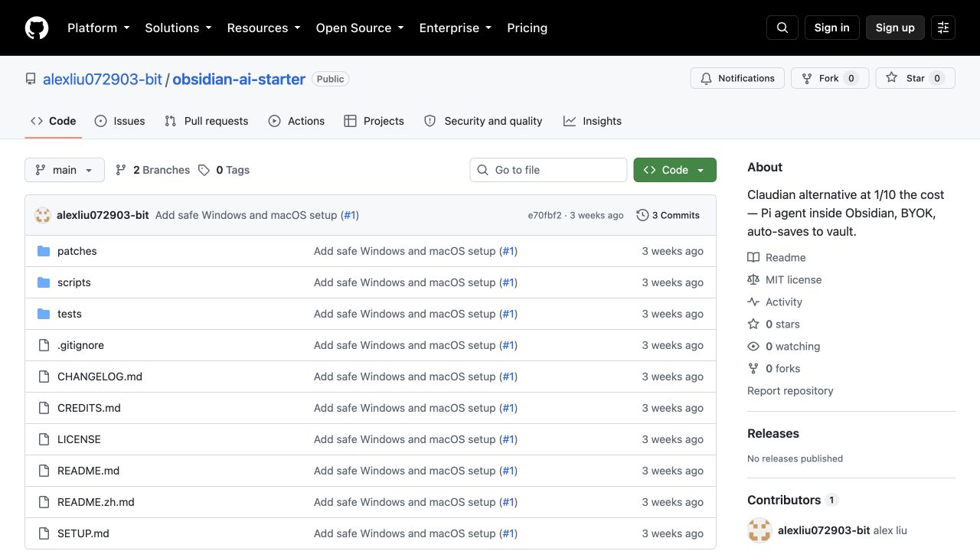The image size is (980, 551).
Task: Switch to the Actions tab
Action: coord(296,121)
